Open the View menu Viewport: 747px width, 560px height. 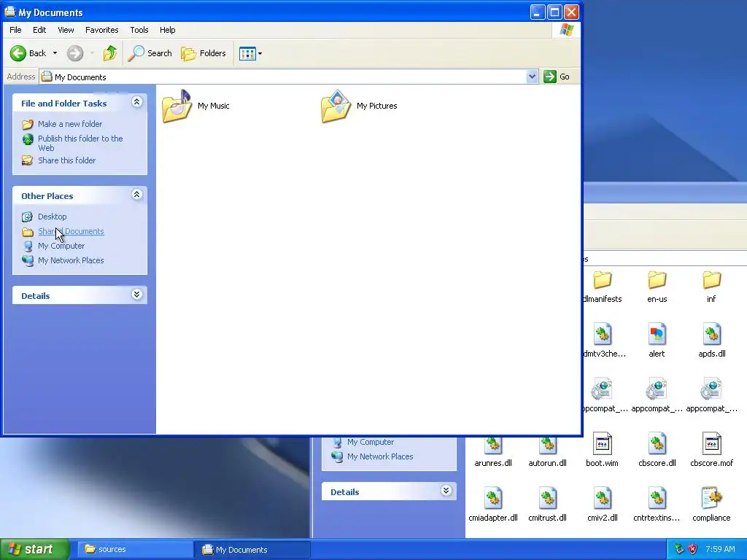point(66,30)
